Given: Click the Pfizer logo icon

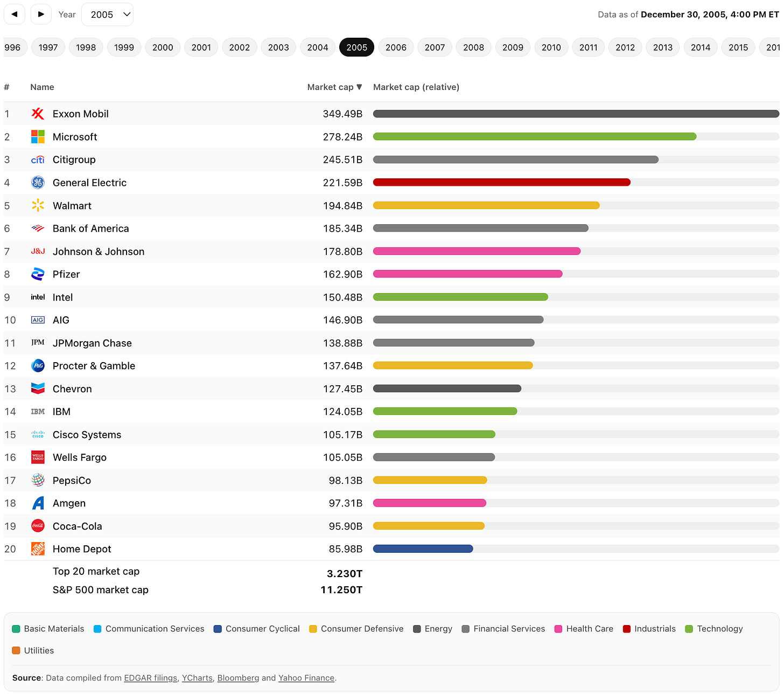Looking at the screenshot, I should click(x=38, y=274).
